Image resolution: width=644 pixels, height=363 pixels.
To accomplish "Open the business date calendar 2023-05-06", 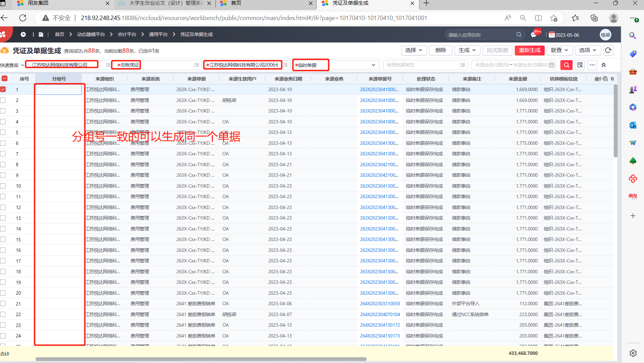I will (x=564, y=35).
